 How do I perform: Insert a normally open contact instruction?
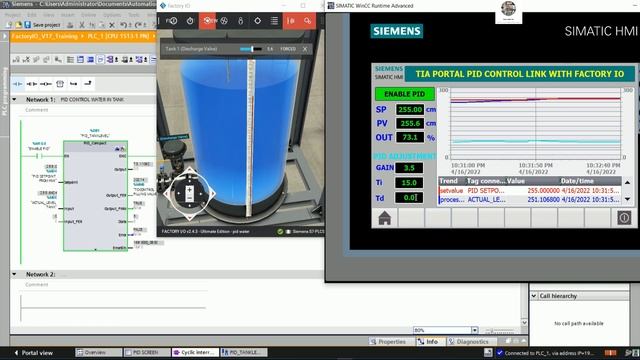18,84
